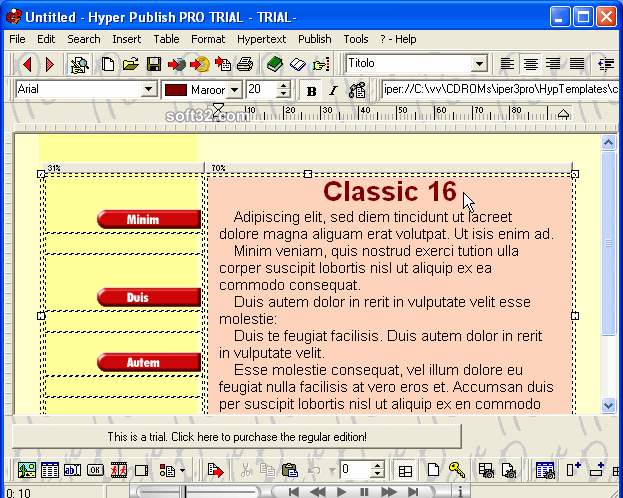
Task: Save the project with the floppy disk icon
Action: [153, 64]
